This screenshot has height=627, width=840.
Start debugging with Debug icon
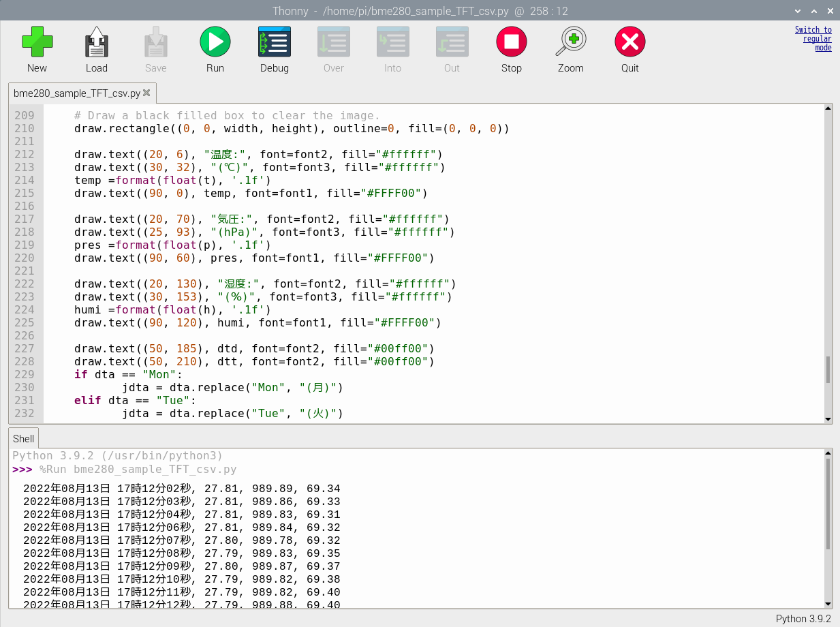click(x=274, y=42)
